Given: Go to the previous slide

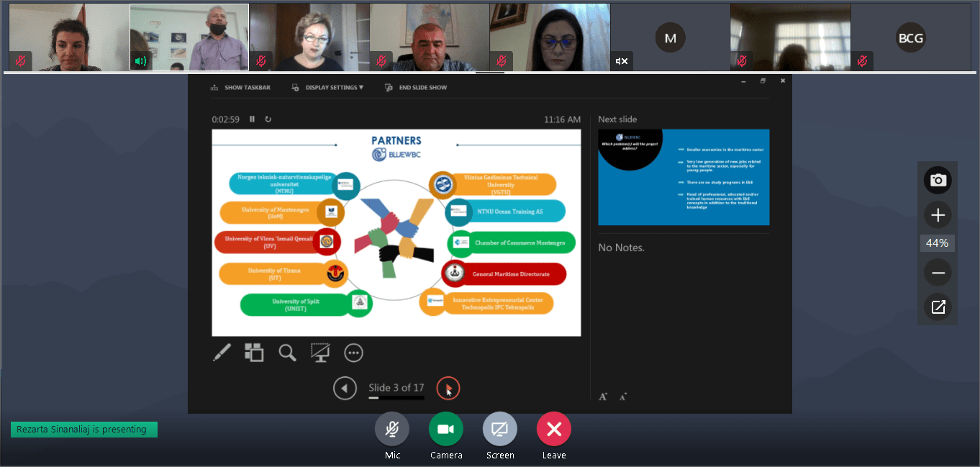Looking at the screenshot, I should 345,389.
